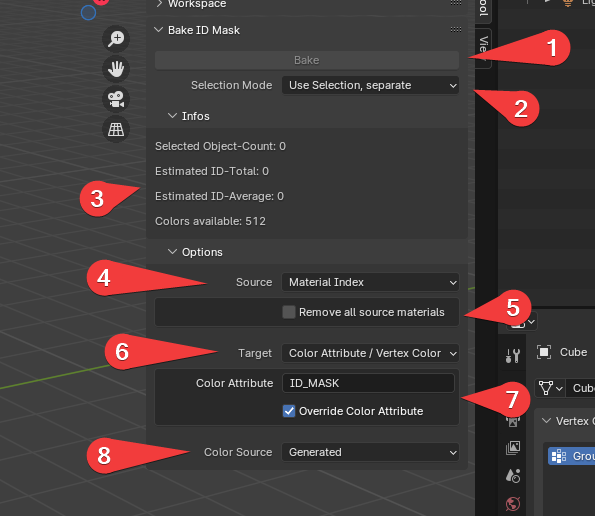Select the Group vertex group icon
The image size is (595, 516).
point(559,456)
